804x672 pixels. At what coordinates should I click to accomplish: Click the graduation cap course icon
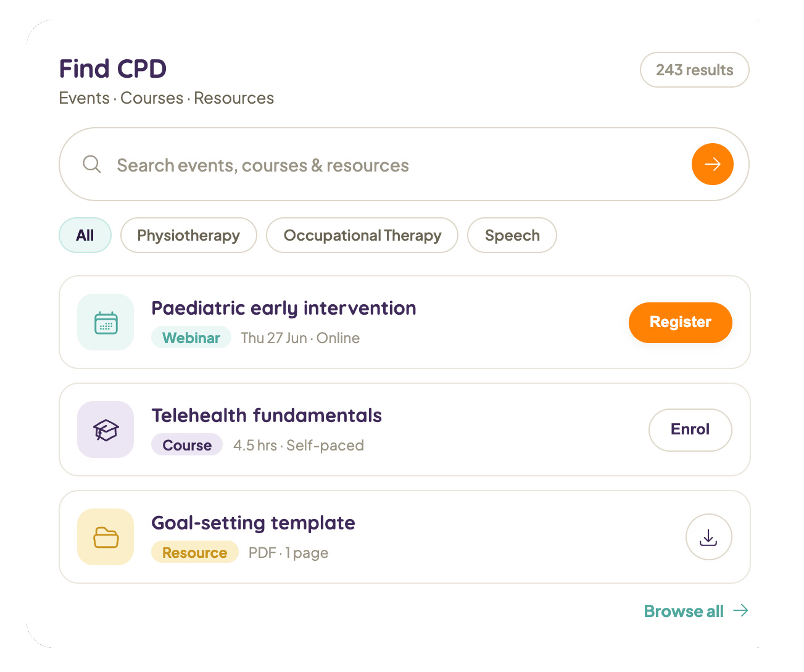click(106, 429)
